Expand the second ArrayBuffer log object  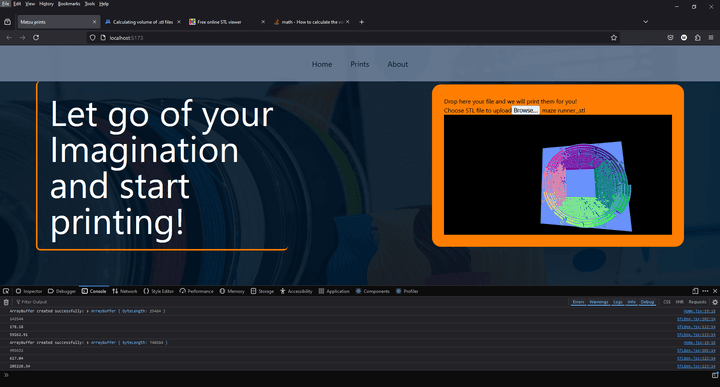click(x=88, y=342)
